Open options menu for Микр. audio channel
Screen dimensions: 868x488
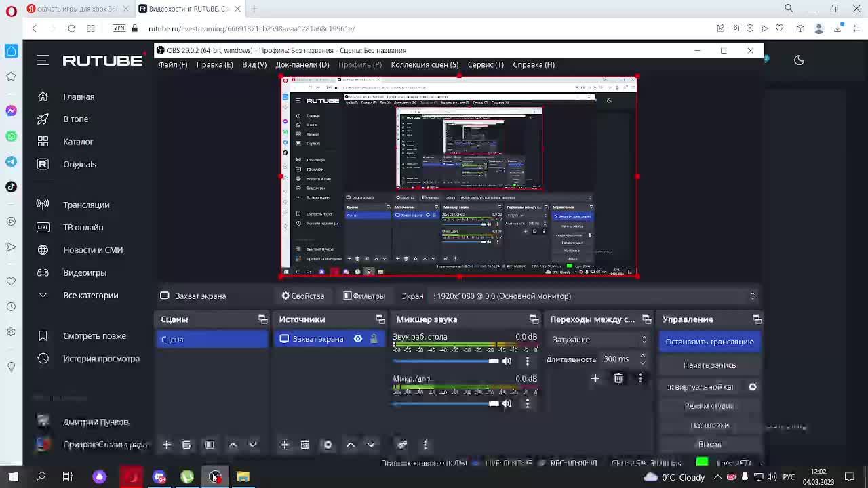[528, 403]
